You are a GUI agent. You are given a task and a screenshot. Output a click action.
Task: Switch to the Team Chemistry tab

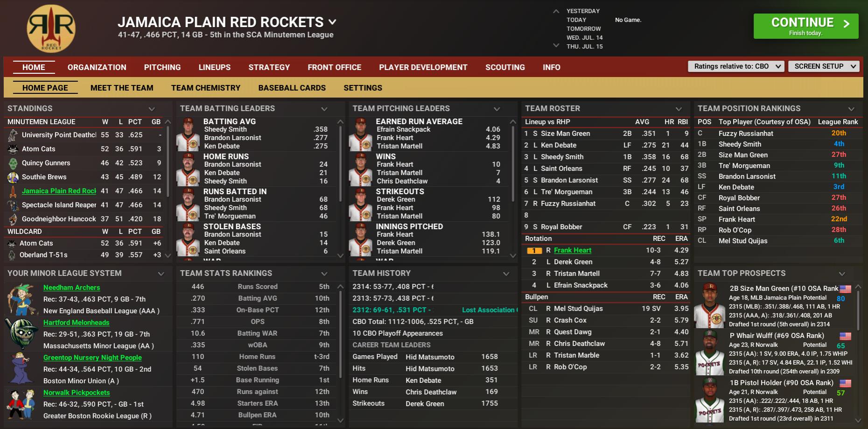click(205, 88)
